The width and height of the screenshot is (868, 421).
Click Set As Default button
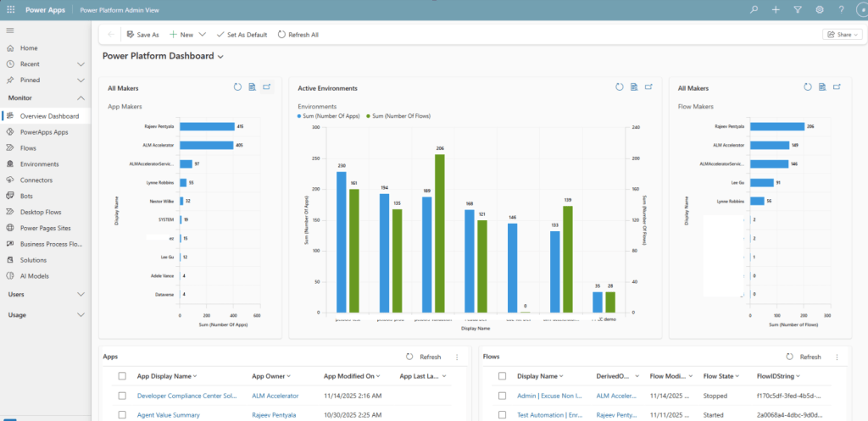pos(242,35)
